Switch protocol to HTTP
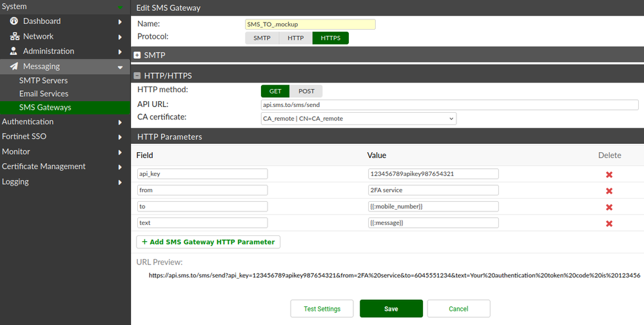Viewport: 644px width, 325px height. tap(295, 38)
